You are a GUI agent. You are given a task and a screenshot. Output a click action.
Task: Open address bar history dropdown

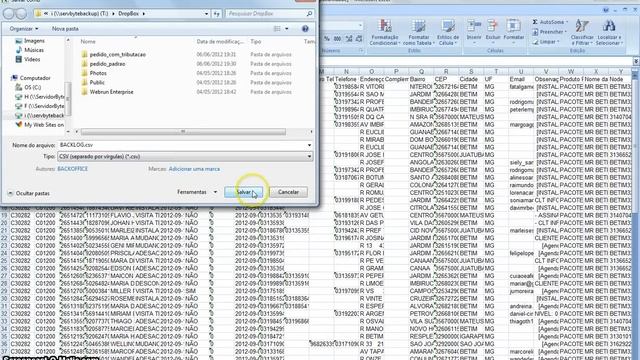(206, 13)
